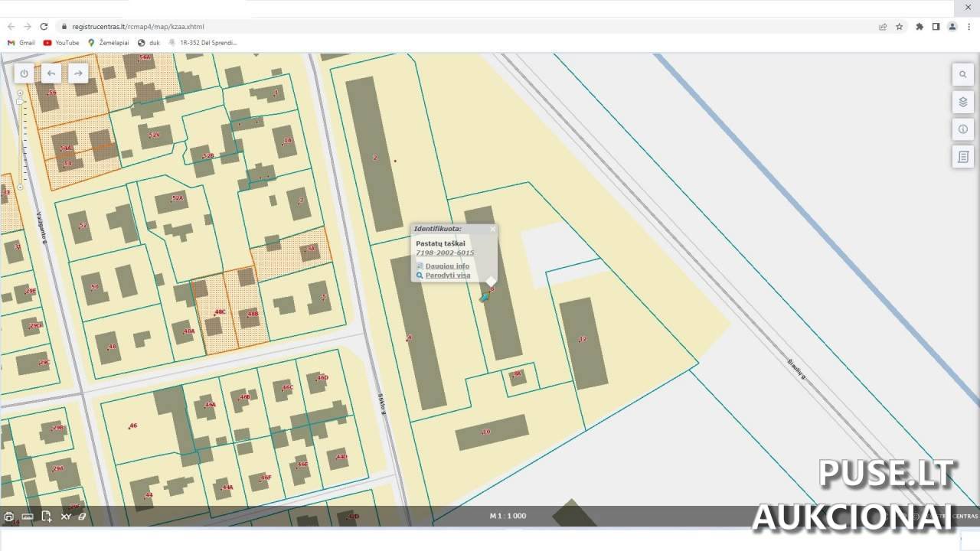Close the Identifikuota popup
This screenshot has width=980, height=551.
(x=492, y=229)
